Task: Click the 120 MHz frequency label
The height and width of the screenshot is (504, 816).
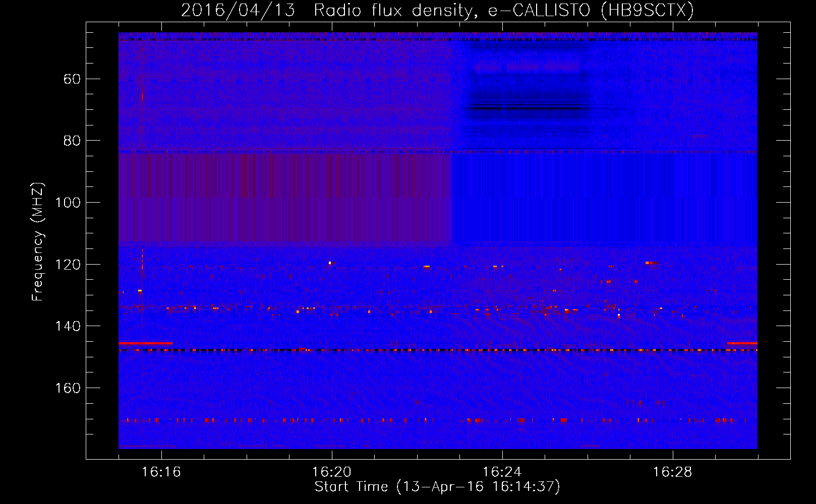Action: tap(68, 265)
